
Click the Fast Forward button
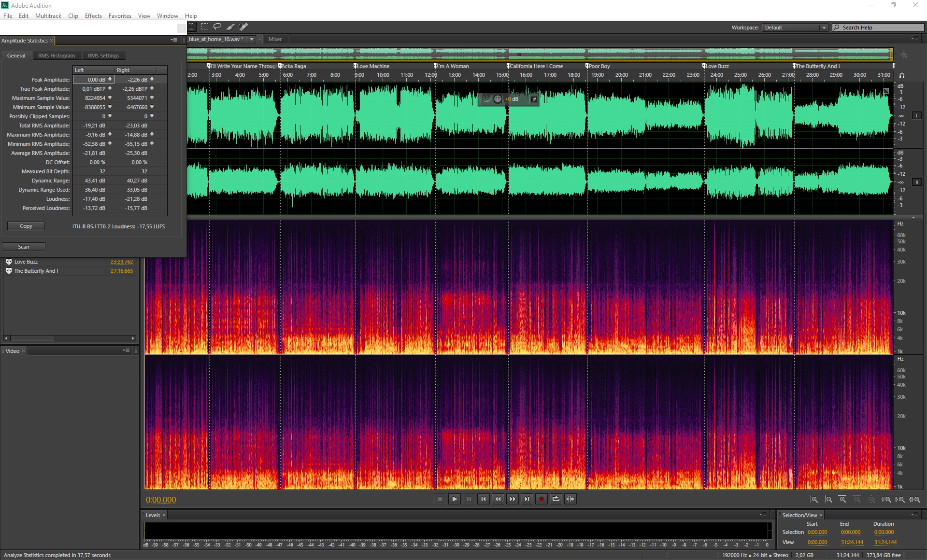click(x=512, y=499)
